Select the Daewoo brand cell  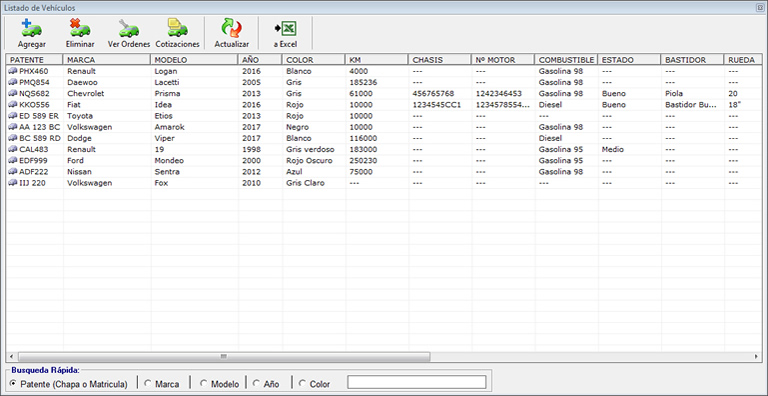pyautogui.click(x=82, y=82)
